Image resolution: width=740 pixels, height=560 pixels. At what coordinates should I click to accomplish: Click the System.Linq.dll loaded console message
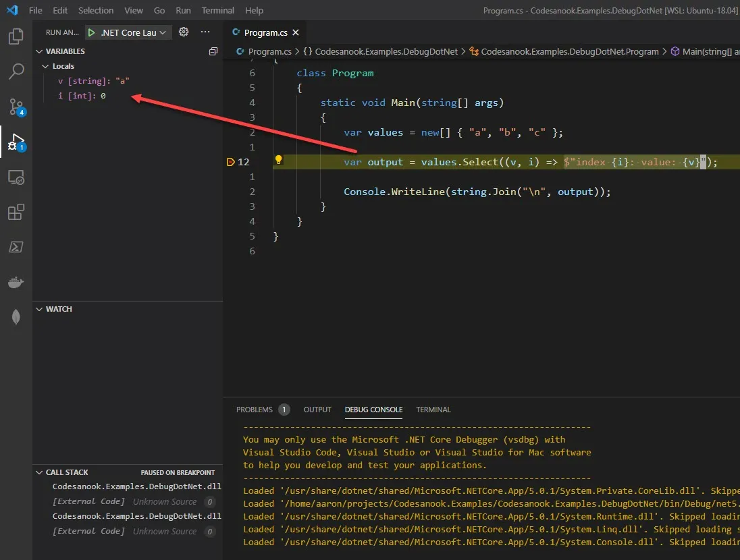491,530
